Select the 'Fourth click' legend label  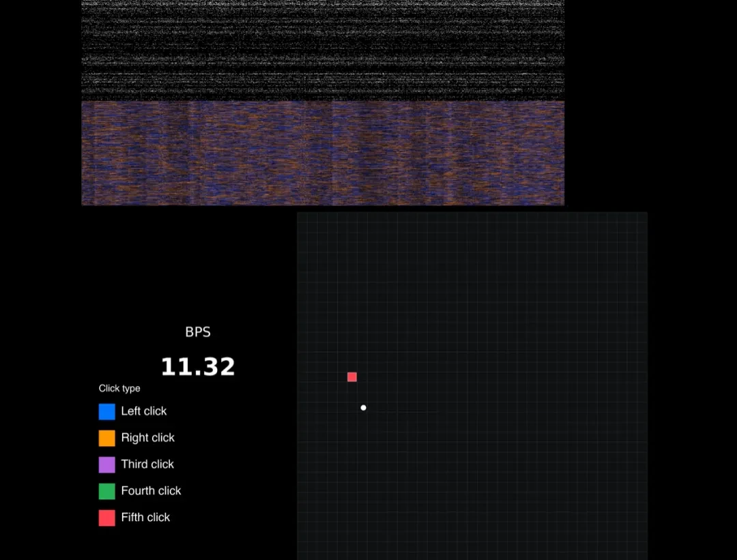[151, 491]
